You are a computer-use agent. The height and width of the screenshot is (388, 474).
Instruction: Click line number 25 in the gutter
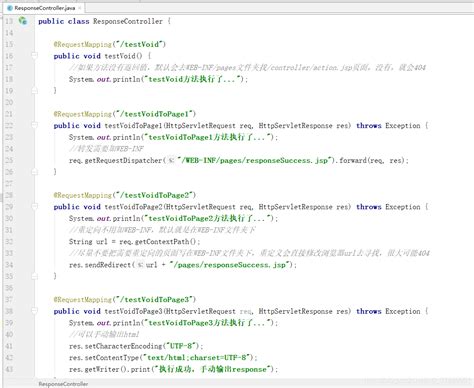(x=9, y=160)
